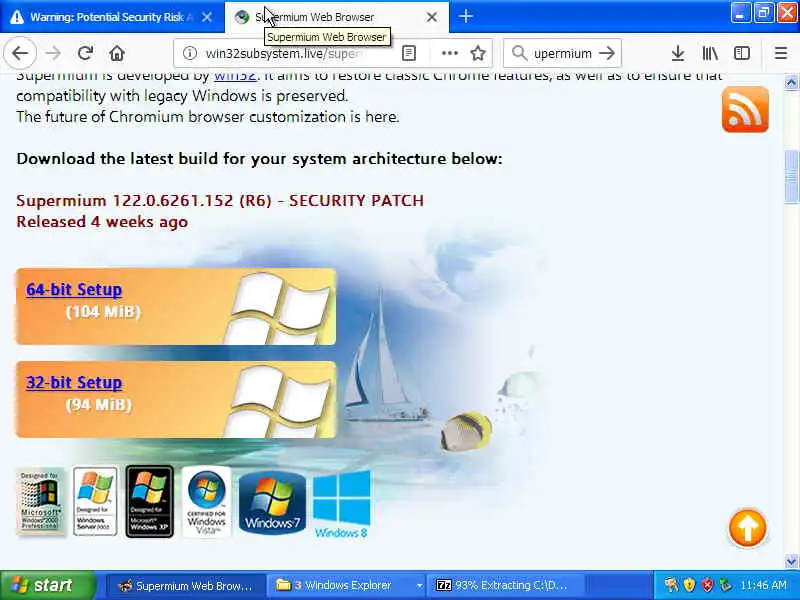This screenshot has height=600, width=800.
Task: Toggle the sidebar view
Action: (x=742, y=53)
